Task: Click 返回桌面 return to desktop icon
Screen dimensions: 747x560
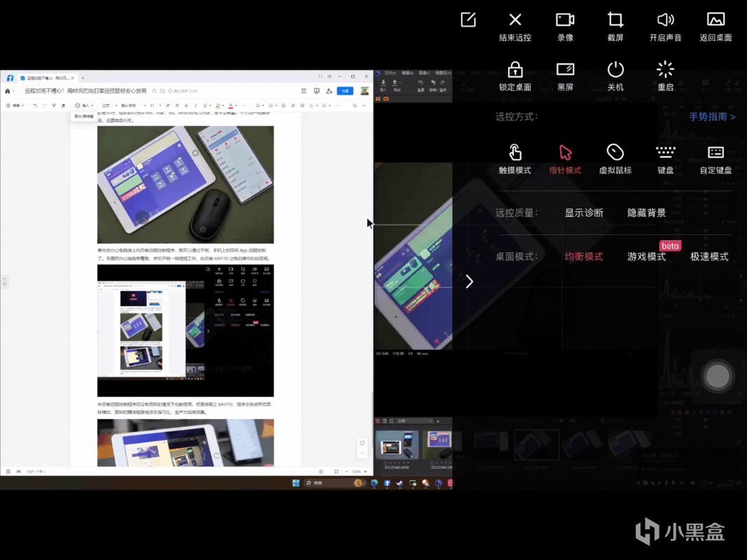Action: pyautogui.click(x=715, y=27)
